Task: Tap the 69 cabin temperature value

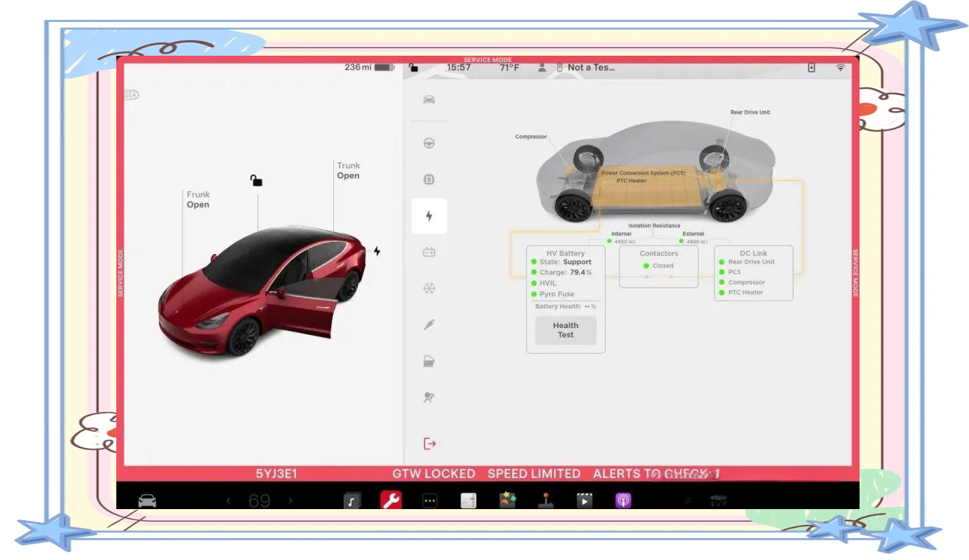Action: coord(259,502)
